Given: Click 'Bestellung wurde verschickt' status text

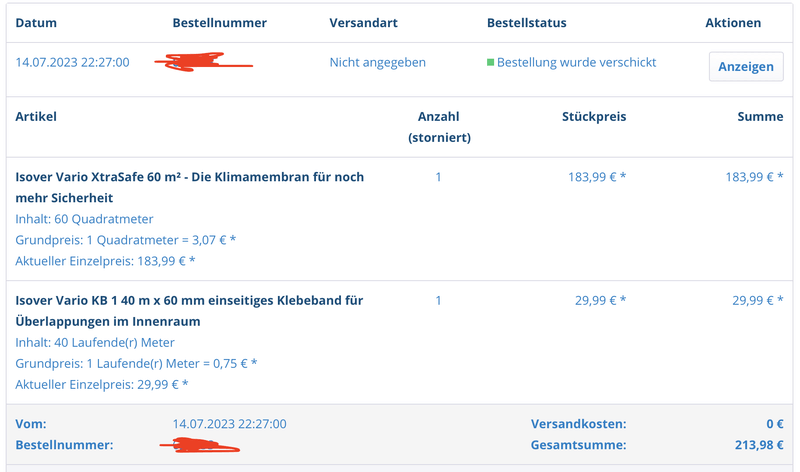Looking at the screenshot, I should point(576,62).
